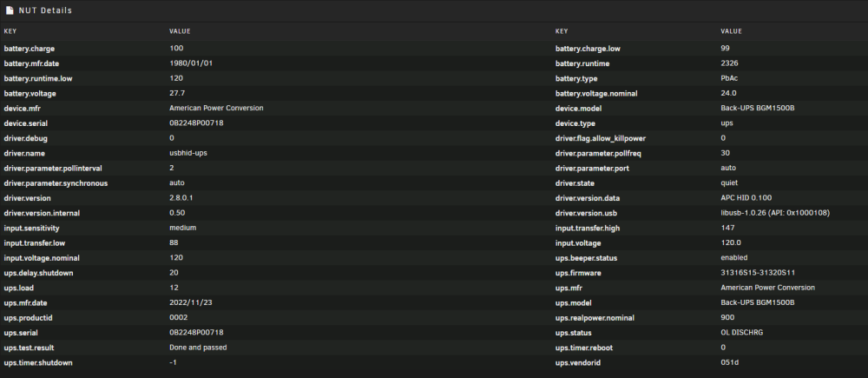Click the right-side VALUE column header

point(731,31)
